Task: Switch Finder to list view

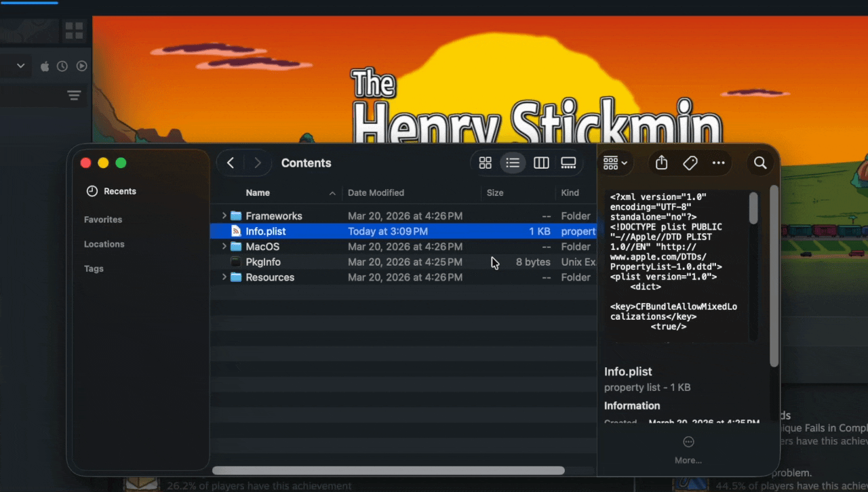Action: tap(513, 163)
